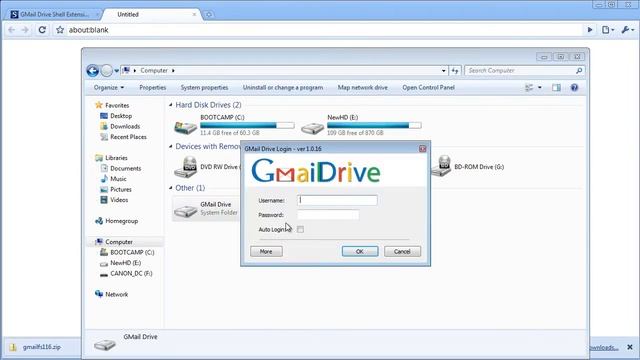
Task: Close the GMail Drive Login dialog
Action: tap(422, 149)
